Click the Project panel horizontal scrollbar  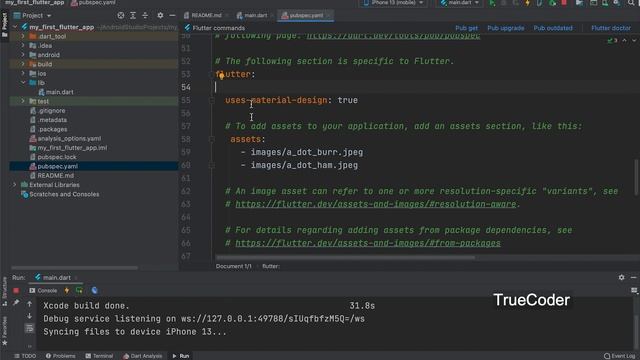tap(75, 268)
